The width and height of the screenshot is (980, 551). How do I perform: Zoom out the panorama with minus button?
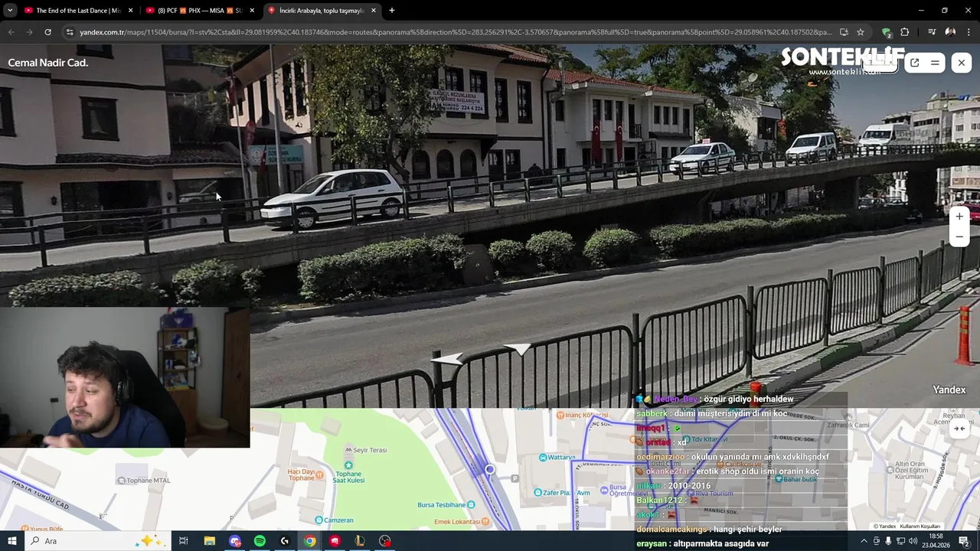pos(959,237)
